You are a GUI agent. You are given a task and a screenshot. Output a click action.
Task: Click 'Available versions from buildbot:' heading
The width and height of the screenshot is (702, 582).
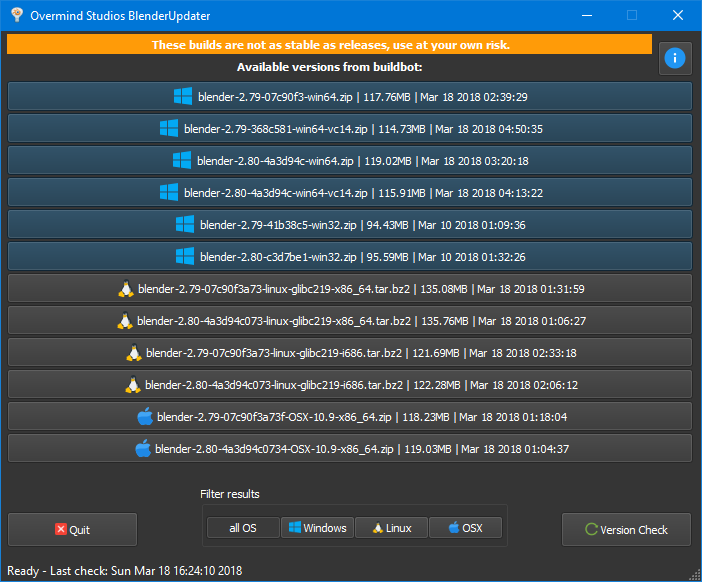(330, 67)
